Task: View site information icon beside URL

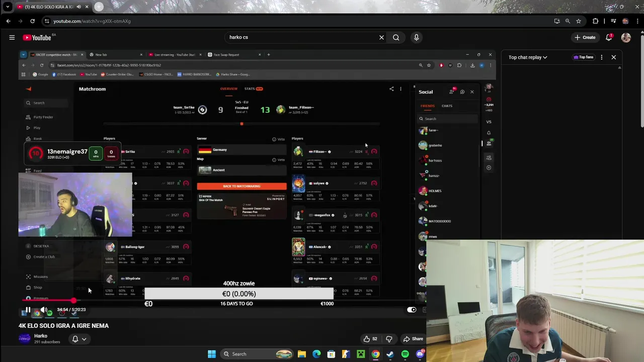Action: [x=47, y=21]
